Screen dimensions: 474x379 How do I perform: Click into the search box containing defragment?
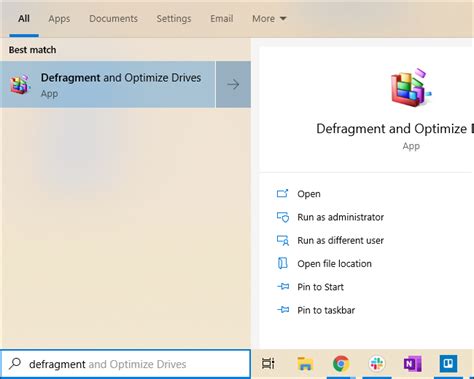coord(125,364)
